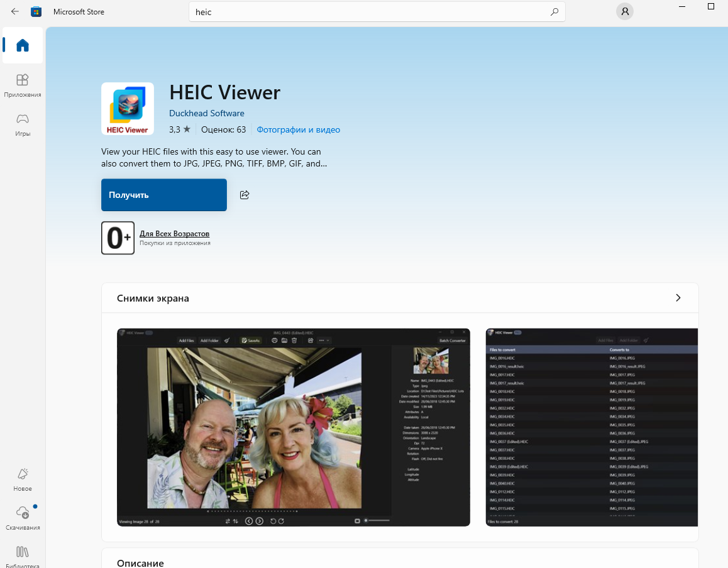This screenshot has width=728, height=568.
Task: Click the share icon next to Получить
Action: (x=245, y=195)
